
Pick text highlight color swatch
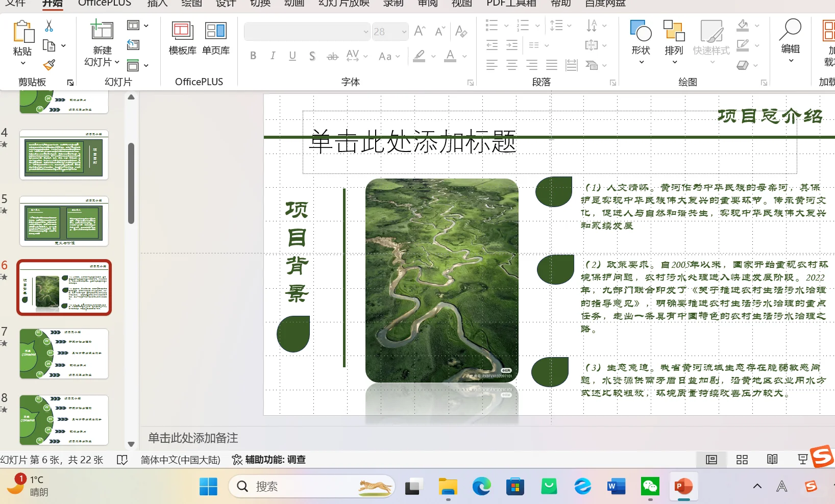tap(420, 56)
